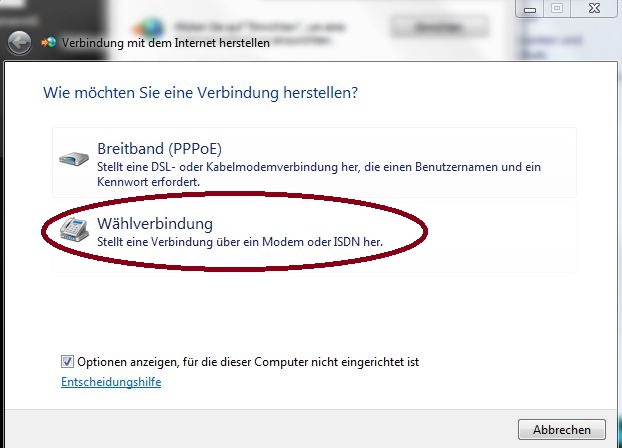622x448 pixels.
Task: Click the greyed-out maximize window button
Action: click(x=557, y=8)
